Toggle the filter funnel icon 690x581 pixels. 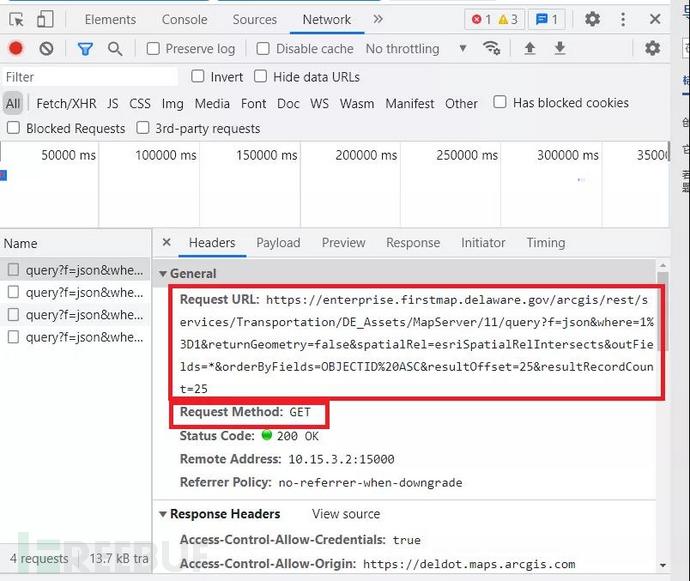85,48
